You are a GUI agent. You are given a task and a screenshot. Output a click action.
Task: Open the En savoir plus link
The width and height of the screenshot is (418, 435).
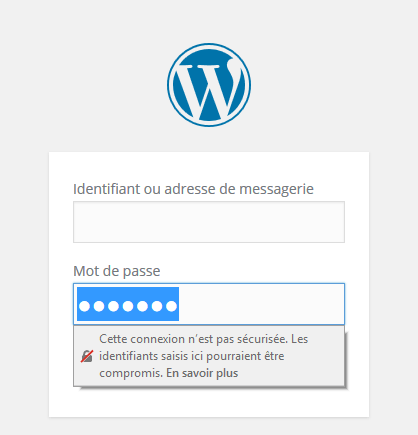tap(202, 373)
